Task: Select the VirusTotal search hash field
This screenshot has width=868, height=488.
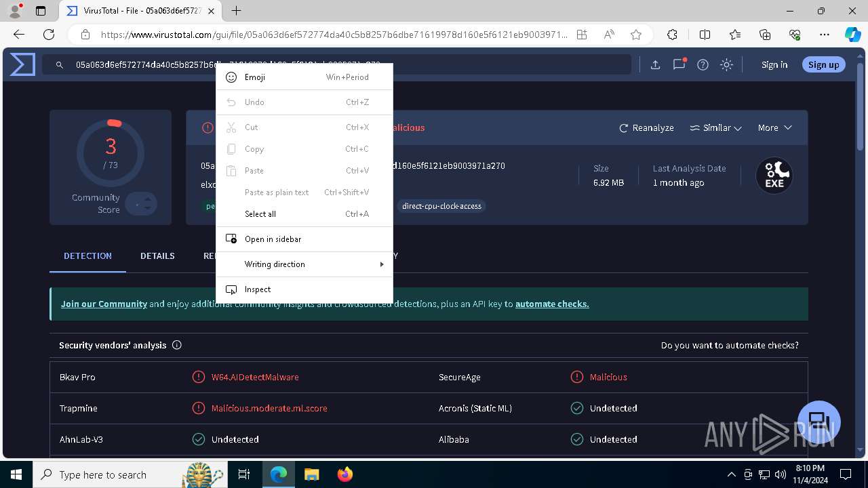Action: (x=336, y=65)
